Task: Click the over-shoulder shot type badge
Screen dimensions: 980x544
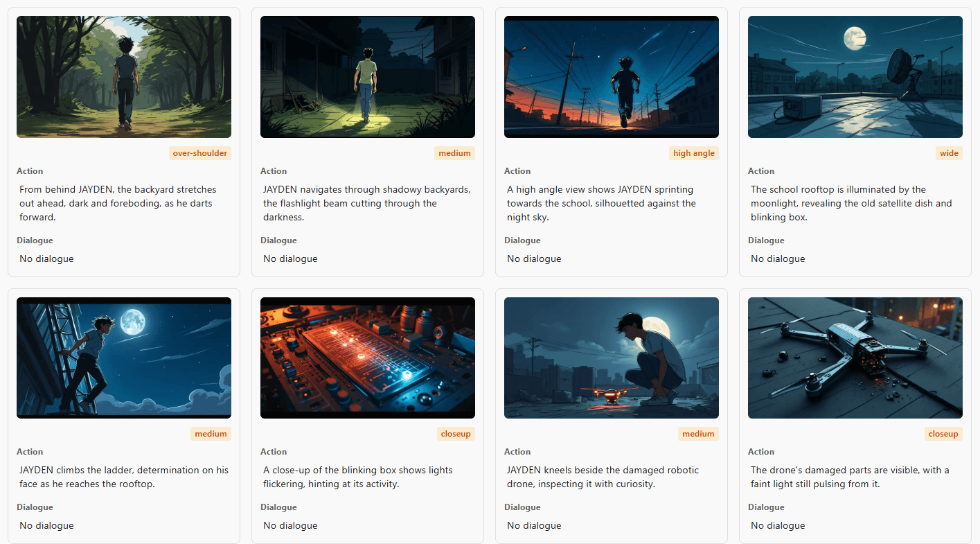Action: point(200,152)
